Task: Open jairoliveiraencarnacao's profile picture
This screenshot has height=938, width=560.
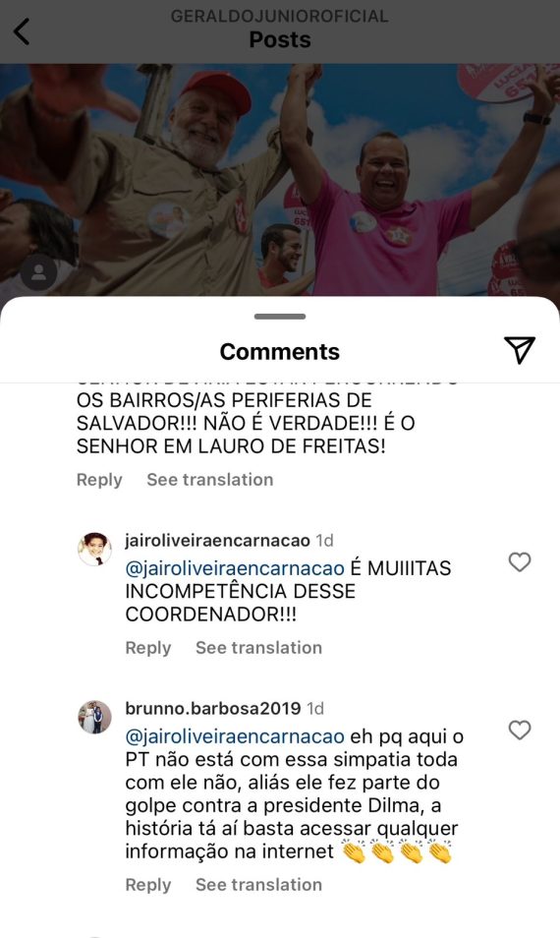Action: [x=95, y=548]
